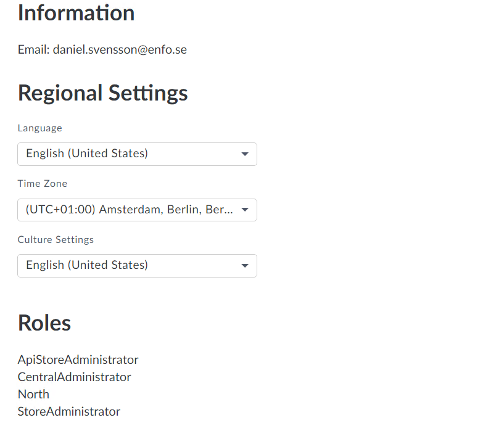
Task: Click the Roles heading
Action: coord(44,323)
